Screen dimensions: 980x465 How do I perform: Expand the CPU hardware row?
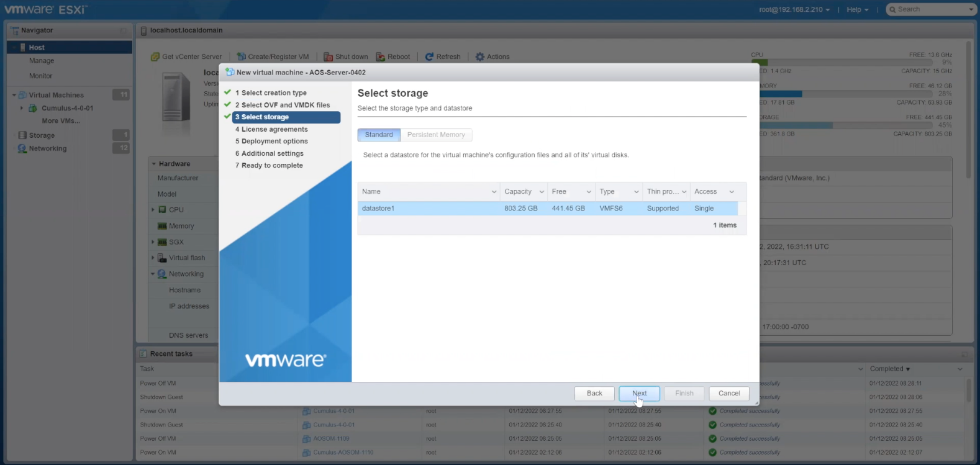[153, 210]
